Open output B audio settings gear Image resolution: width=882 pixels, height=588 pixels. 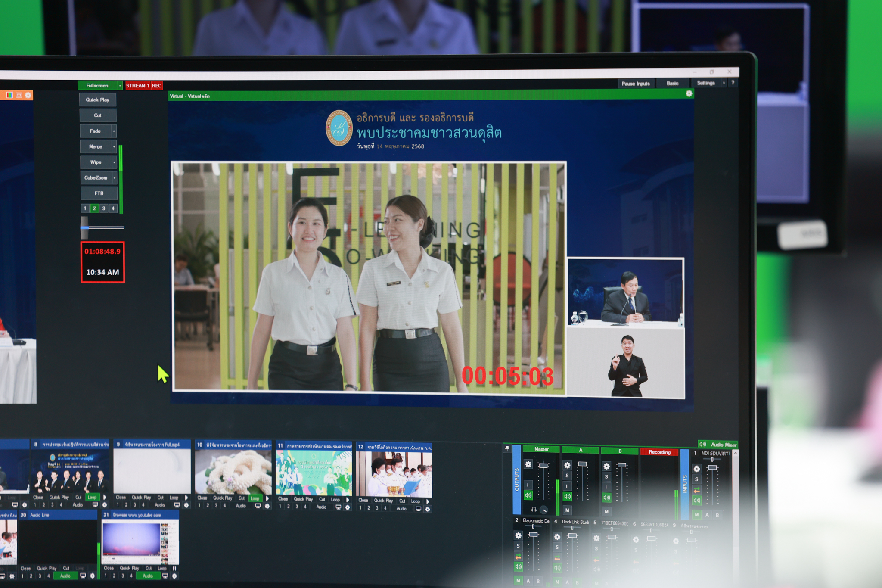click(x=606, y=466)
